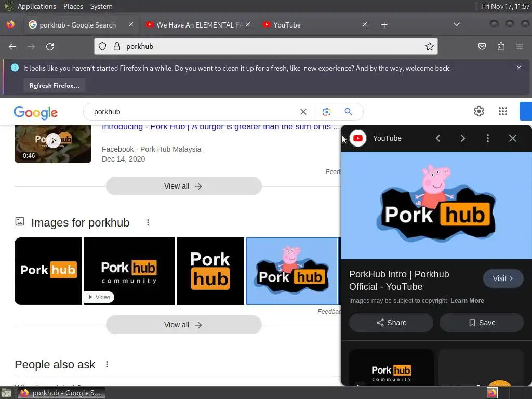This screenshot has width=532, height=399.
Task: Open the System menu
Action: click(101, 6)
